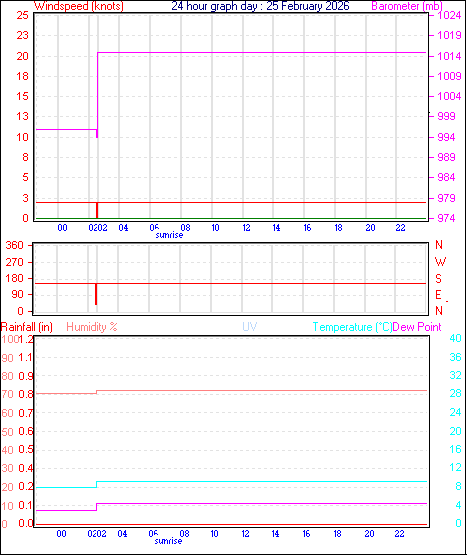The width and height of the screenshot is (467, 559).
Task: Click the 0.5 value on the rainfall scale
Action: coord(26,450)
